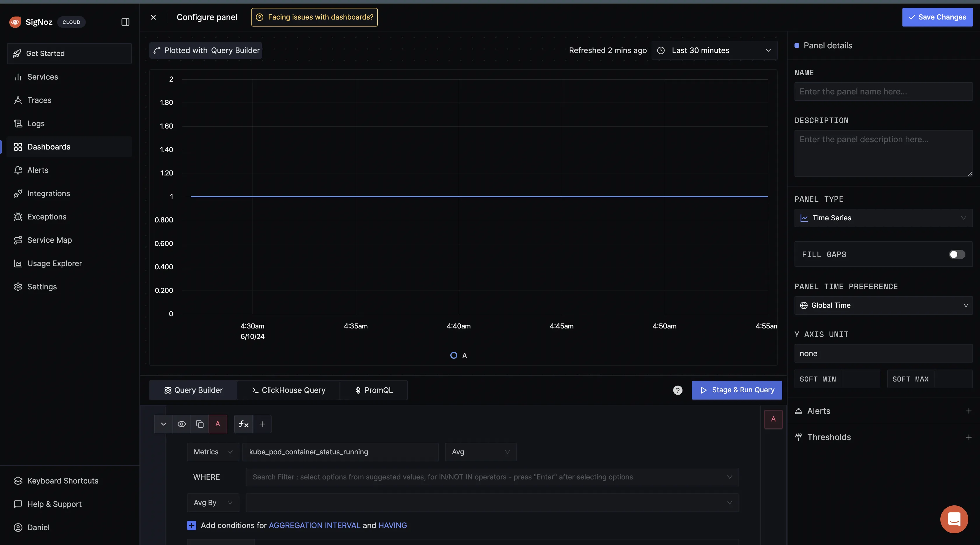Open the group-by attributes dropdown

coord(492,503)
